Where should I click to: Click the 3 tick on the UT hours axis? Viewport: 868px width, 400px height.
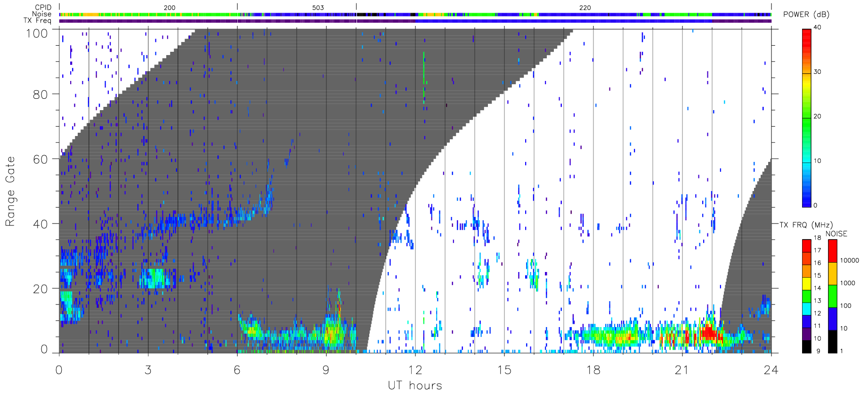pos(148,370)
